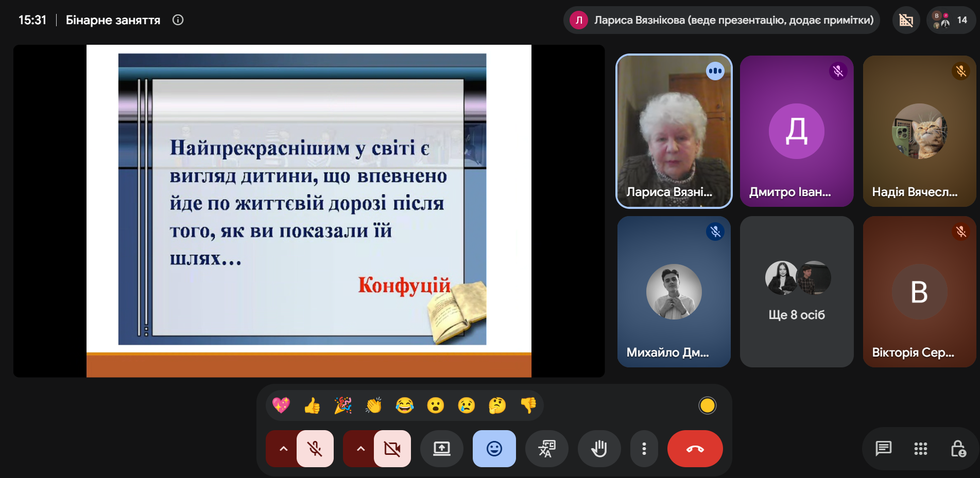
Task: Select Михайло Дм... participant tile
Action: (674, 292)
